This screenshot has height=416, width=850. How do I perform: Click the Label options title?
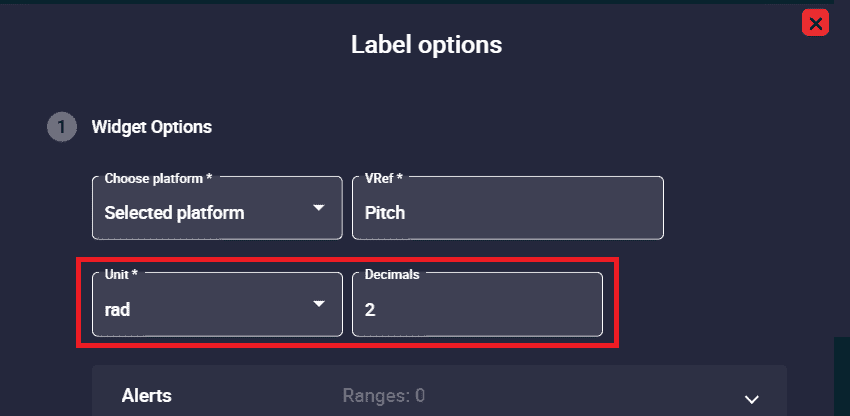tap(426, 45)
